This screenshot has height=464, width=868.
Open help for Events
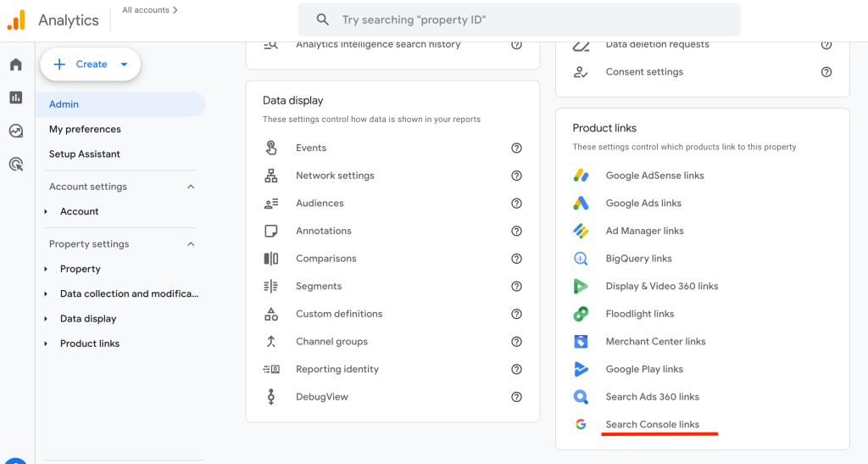pyautogui.click(x=516, y=148)
